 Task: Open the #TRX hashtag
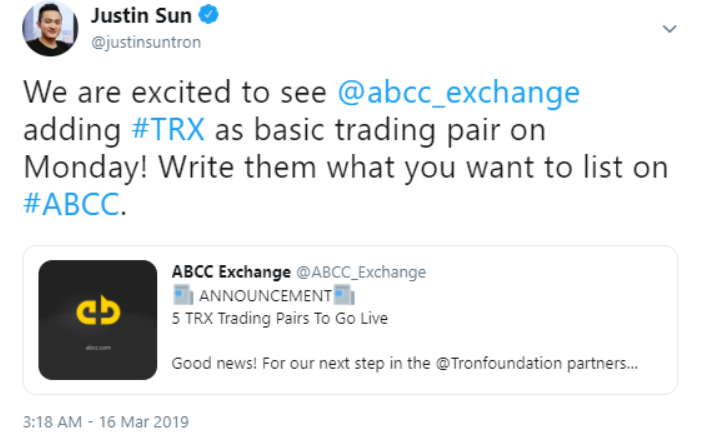click(168, 130)
